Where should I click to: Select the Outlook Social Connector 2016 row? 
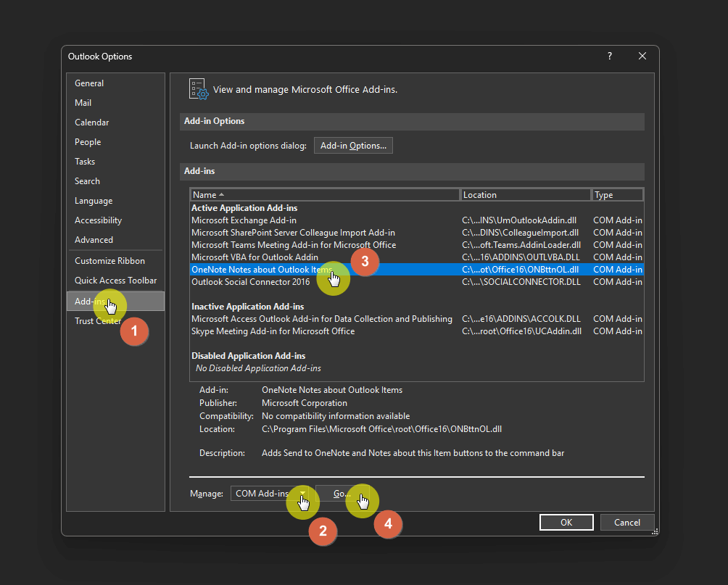[416, 281]
